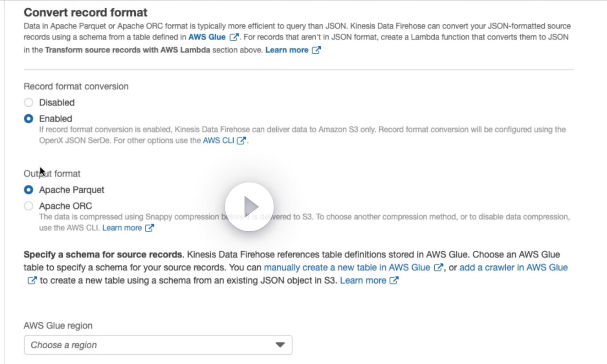Open the AWS Glue region dropdown
The image size is (607, 364).
point(158,345)
